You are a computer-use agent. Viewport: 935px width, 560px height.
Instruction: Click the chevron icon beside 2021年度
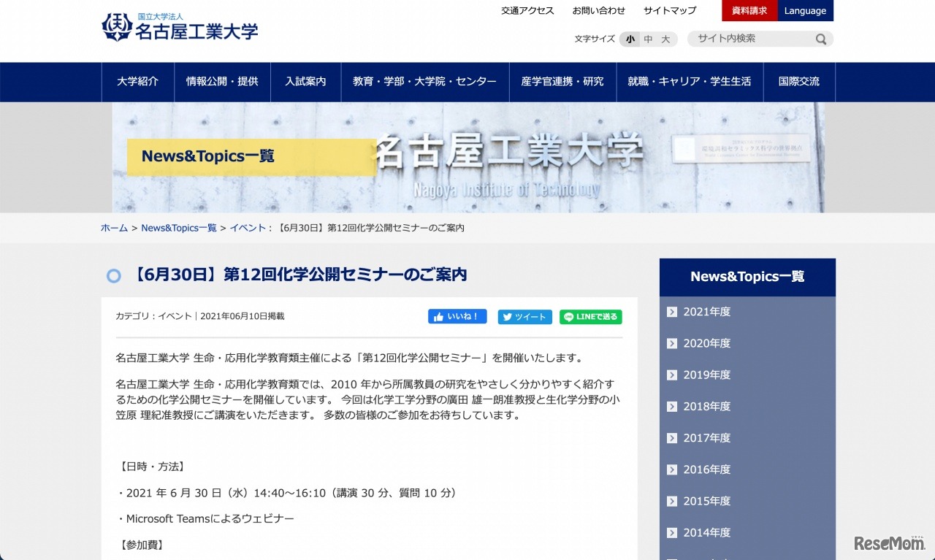(x=671, y=312)
